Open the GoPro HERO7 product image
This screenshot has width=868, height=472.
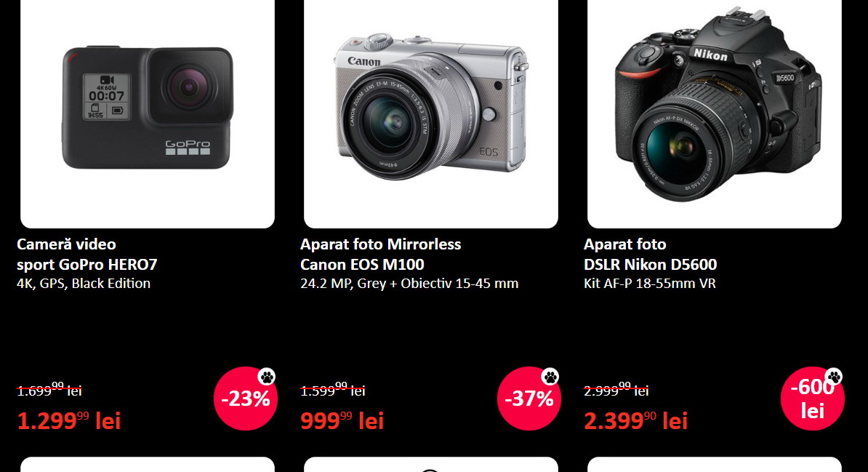tap(148, 113)
